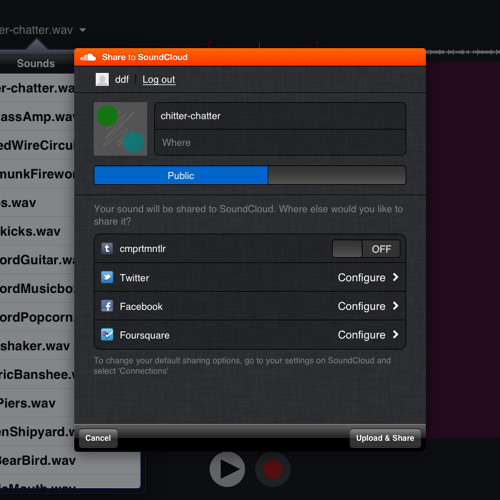Screen dimensions: 500x500
Task: Click the ddf user avatar icon
Action: click(102, 79)
